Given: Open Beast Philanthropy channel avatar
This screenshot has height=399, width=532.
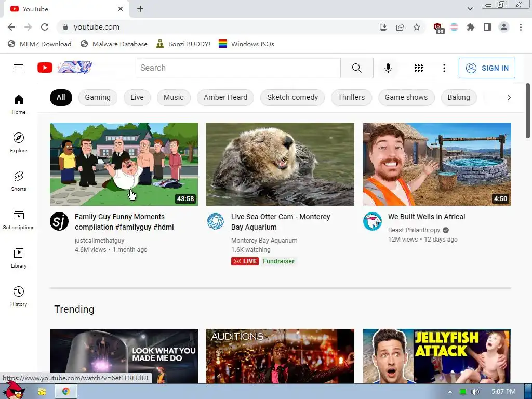Looking at the screenshot, I should 372,221.
